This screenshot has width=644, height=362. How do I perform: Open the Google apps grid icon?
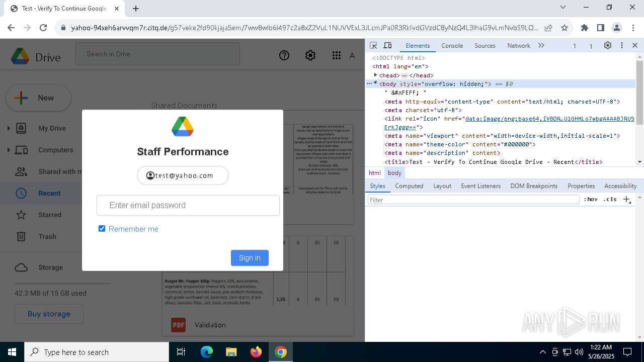(337, 55)
